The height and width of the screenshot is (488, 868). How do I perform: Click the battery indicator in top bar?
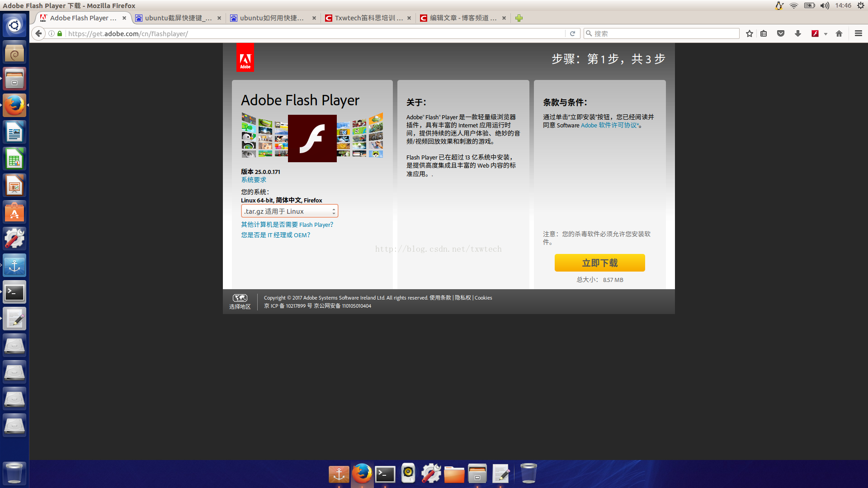click(x=809, y=5)
